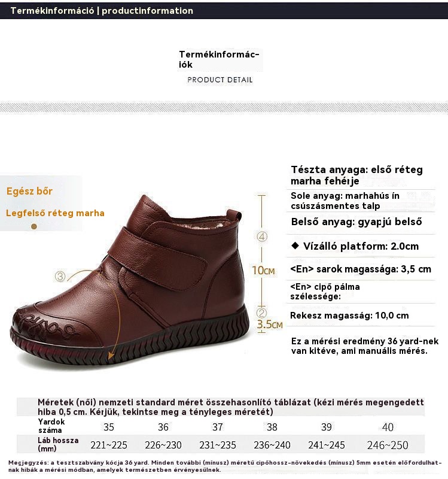Click the black diamond bullet before Vízálló platform
This screenshot has width=448, height=479.
point(295,245)
